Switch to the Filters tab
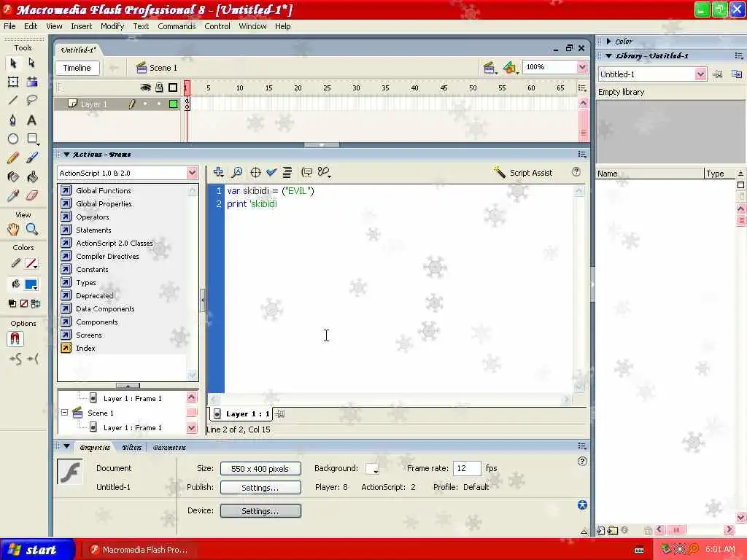Viewport: 747px width, 560px height. (131, 448)
